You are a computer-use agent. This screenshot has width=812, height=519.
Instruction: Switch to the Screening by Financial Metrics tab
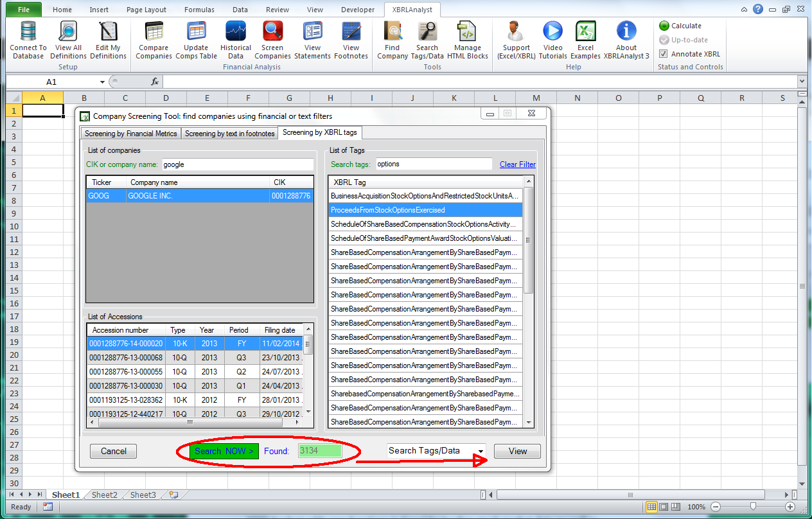pos(130,133)
